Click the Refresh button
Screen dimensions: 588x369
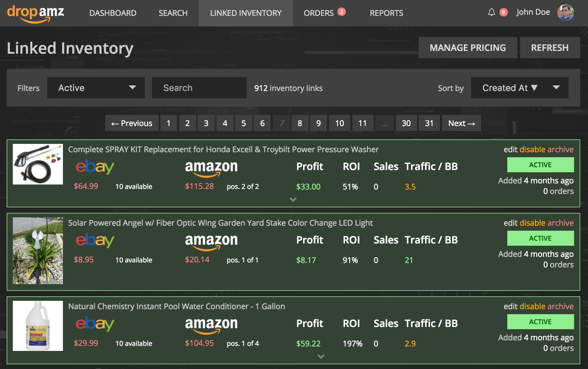coord(550,48)
